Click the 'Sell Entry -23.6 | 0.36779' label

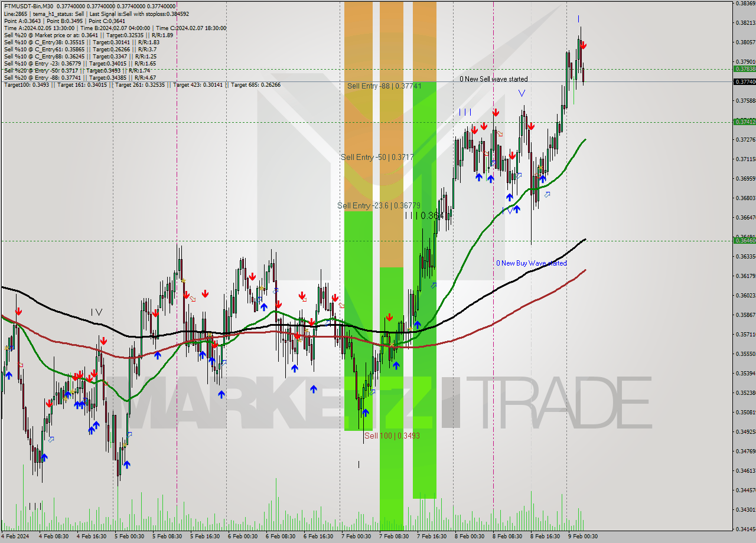click(x=379, y=205)
